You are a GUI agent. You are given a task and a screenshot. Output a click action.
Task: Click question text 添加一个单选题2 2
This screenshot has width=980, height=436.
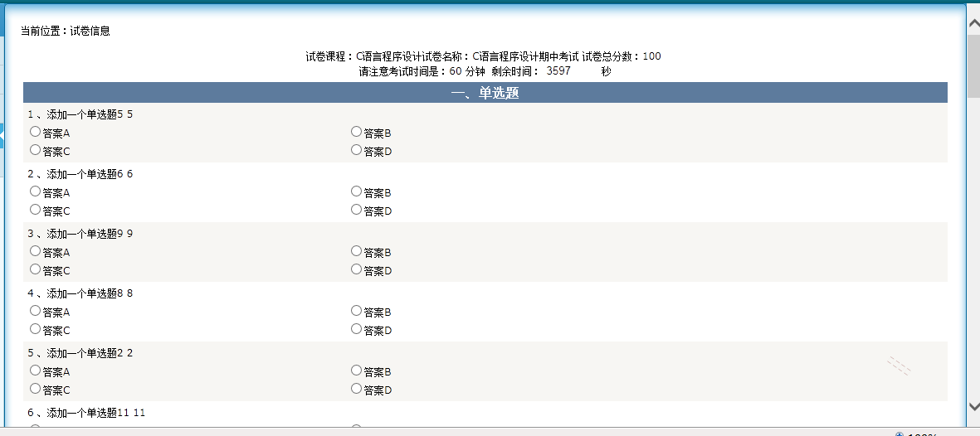coord(90,353)
